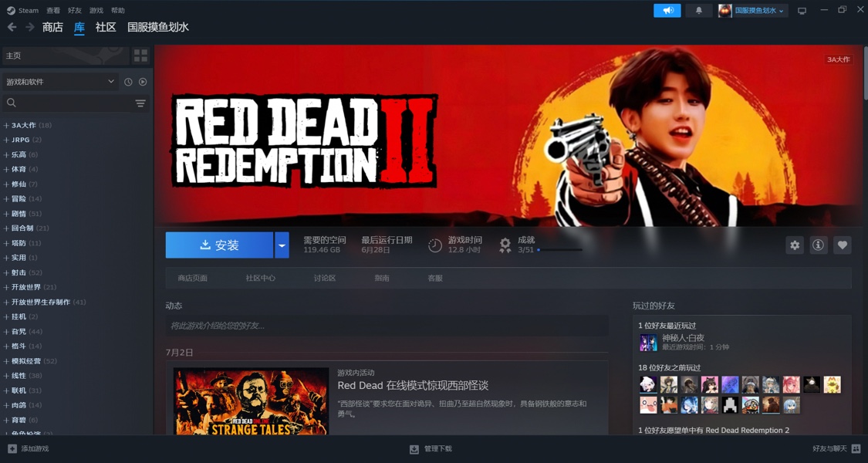This screenshot has height=463, width=868.
Task: Open the Red Dead 在线模式惊现西部怪谈 news title
Action: [413, 386]
